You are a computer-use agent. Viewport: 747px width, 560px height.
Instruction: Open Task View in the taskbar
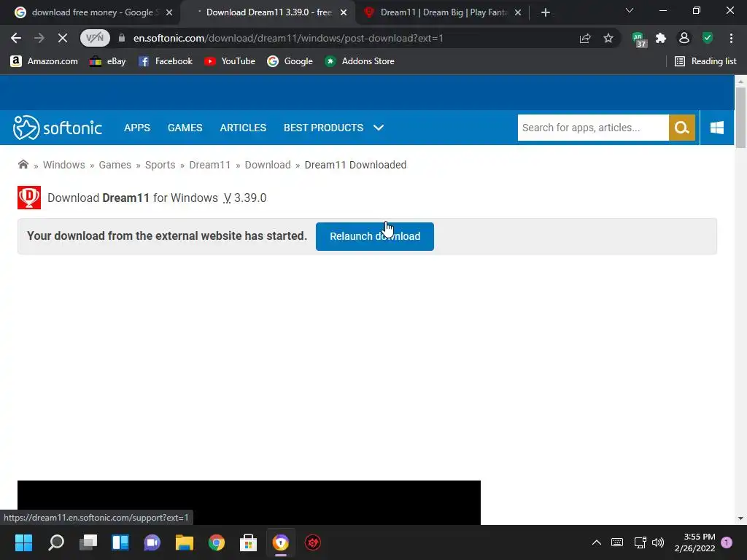pos(88,542)
